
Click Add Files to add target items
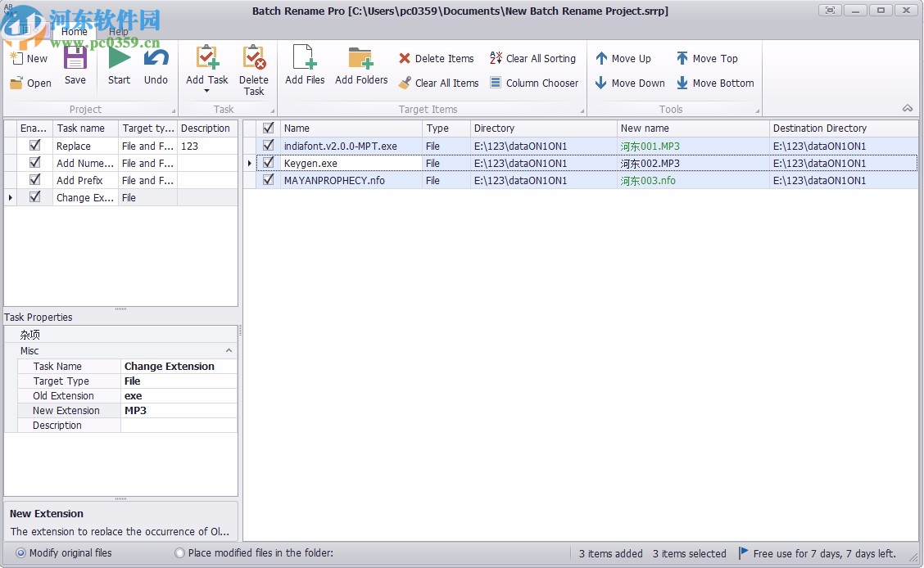click(x=304, y=65)
